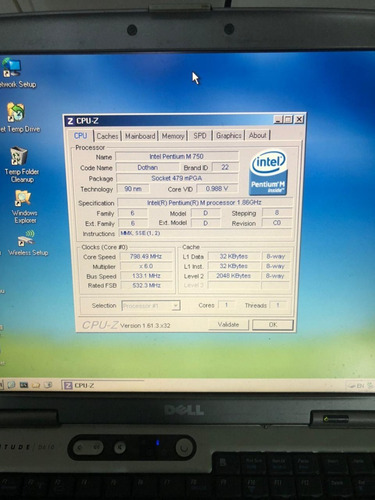Open the Processor Selection dropdown
This screenshot has height=500, width=375.
151,306
